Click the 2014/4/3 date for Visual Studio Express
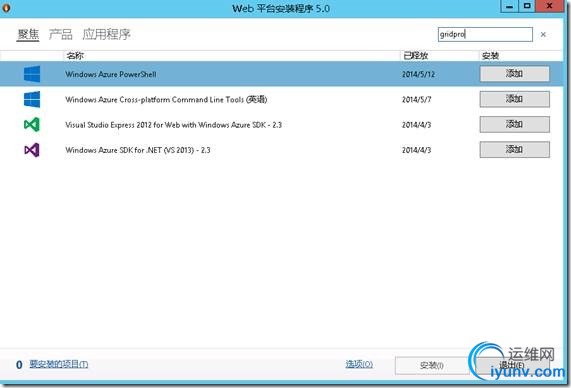This screenshot has height=388, width=571. (x=417, y=125)
